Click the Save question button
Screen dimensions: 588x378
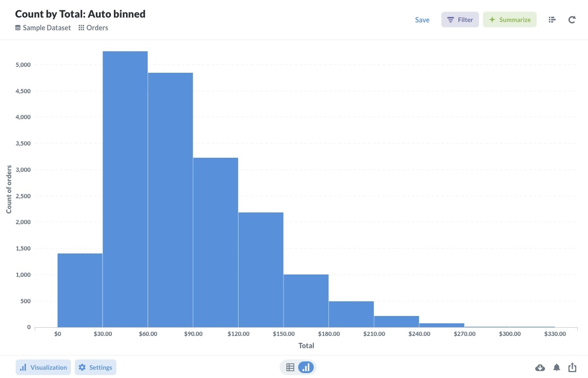click(422, 20)
